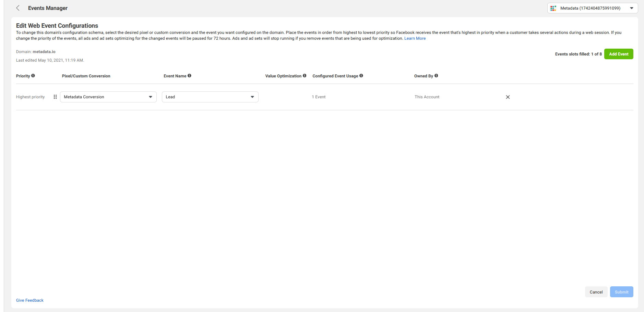The width and height of the screenshot is (644, 312).
Task: Click the Cancel button
Action: coord(596,292)
